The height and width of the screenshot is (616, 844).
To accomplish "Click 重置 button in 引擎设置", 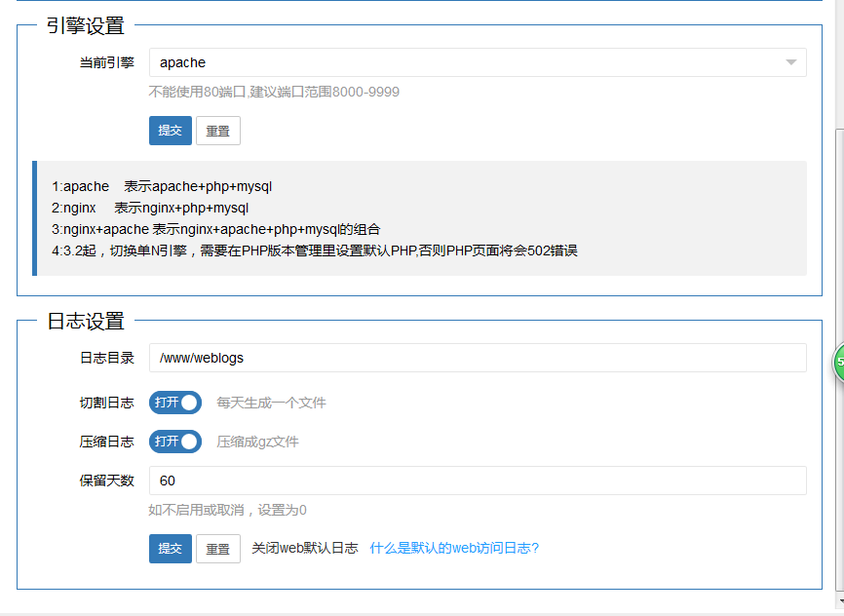I will pyautogui.click(x=218, y=131).
